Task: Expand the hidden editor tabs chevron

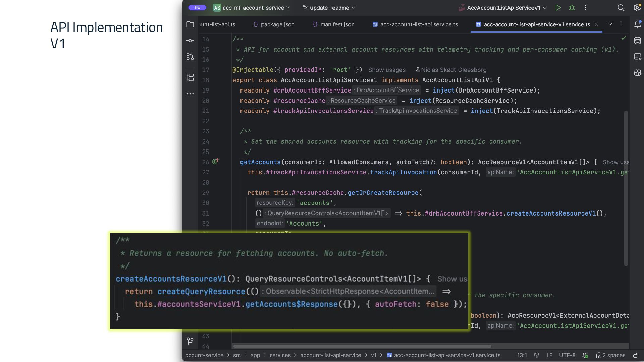Action: [610, 24]
